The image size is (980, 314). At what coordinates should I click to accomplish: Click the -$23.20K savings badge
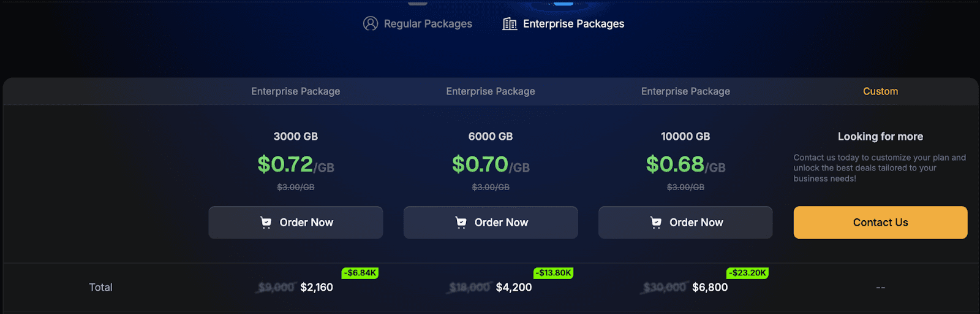[x=747, y=273]
